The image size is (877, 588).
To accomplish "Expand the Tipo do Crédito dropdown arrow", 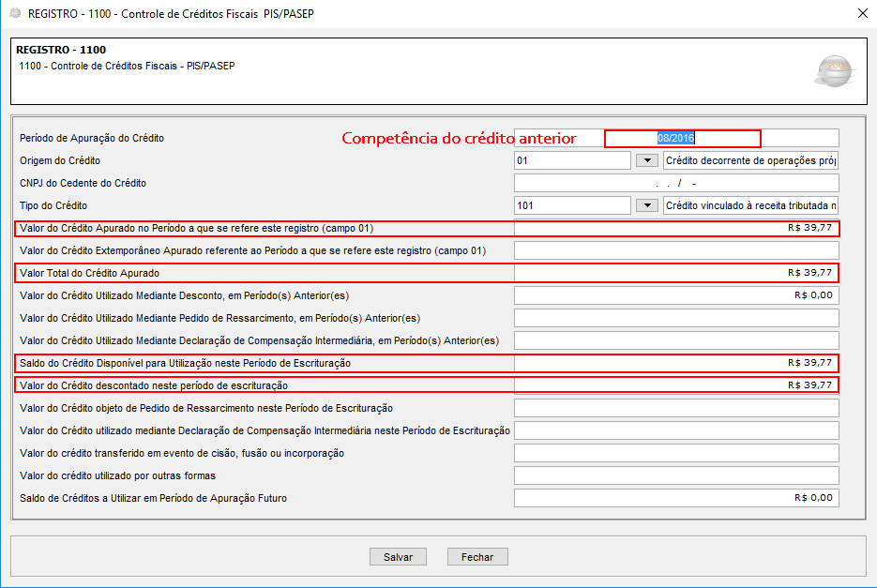I will [646, 205].
